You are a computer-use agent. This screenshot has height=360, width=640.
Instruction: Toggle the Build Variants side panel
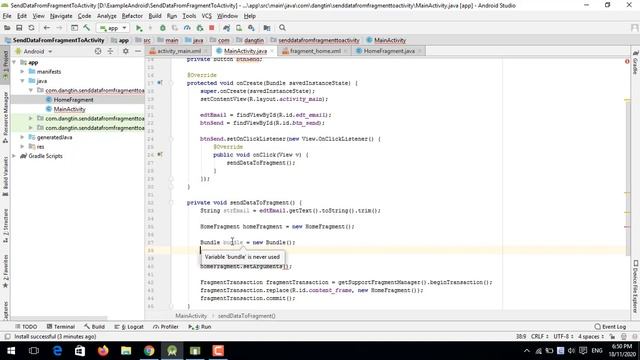coord(5,176)
